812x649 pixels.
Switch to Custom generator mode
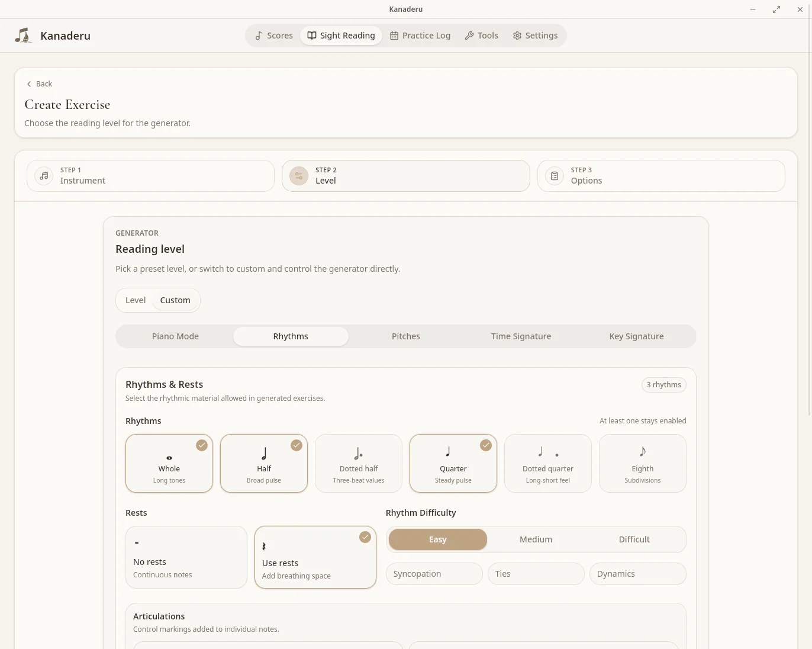175,300
